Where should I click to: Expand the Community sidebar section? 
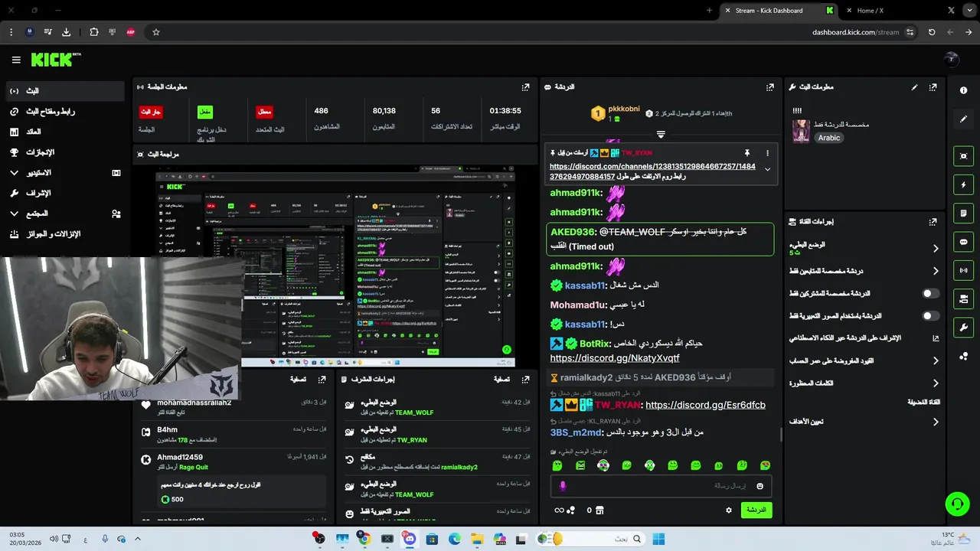[65, 214]
